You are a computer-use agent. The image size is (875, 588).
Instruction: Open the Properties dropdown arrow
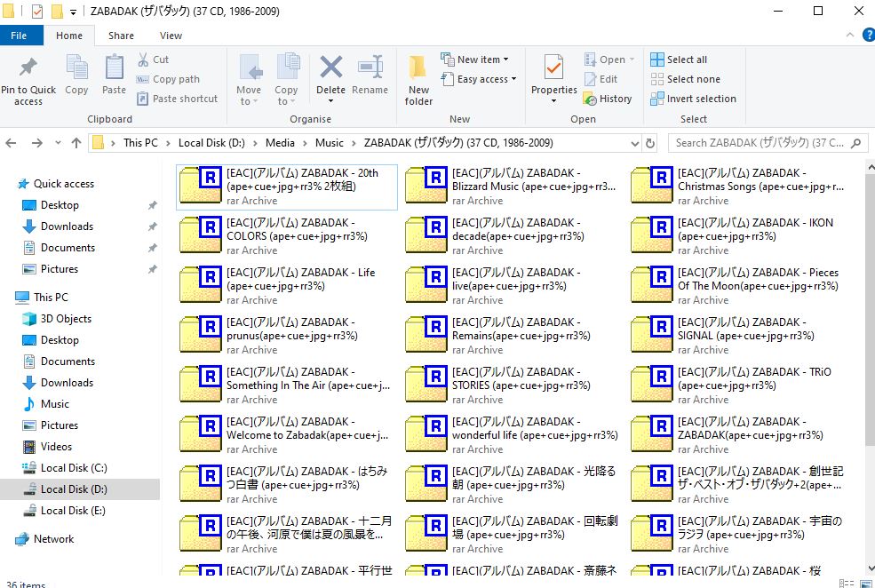[x=553, y=101]
